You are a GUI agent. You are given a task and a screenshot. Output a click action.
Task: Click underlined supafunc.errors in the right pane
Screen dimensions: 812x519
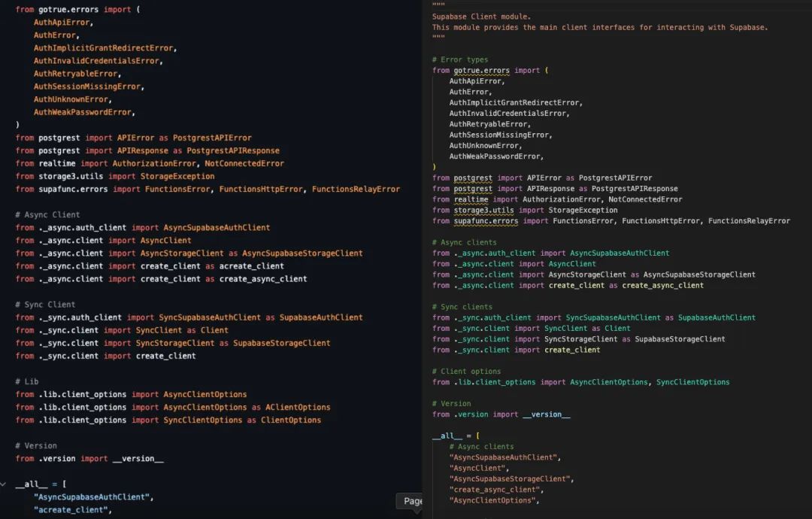pos(486,221)
